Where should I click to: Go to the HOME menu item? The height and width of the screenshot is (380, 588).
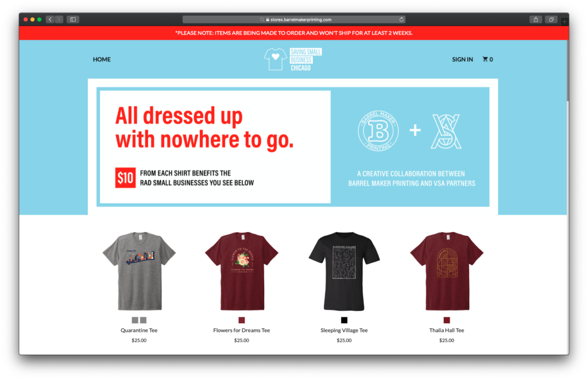pyautogui.click(x=102, y=59)
